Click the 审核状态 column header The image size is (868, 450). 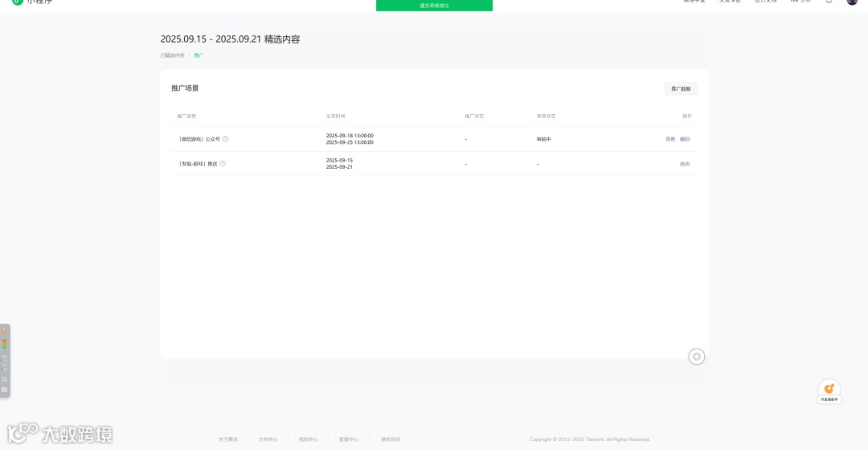pyautogui.click(x=546, y=117)
